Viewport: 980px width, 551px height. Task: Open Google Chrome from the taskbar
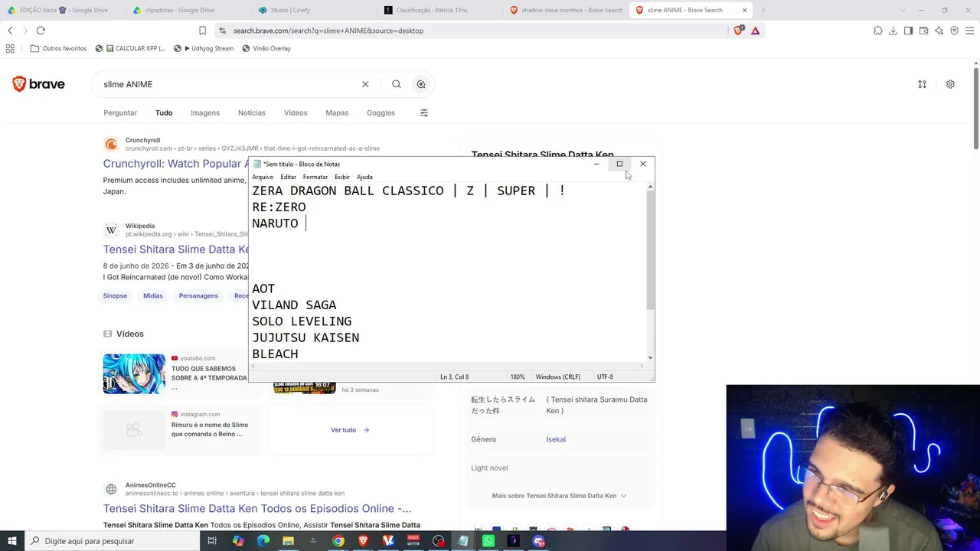click(x=338, y=541)
